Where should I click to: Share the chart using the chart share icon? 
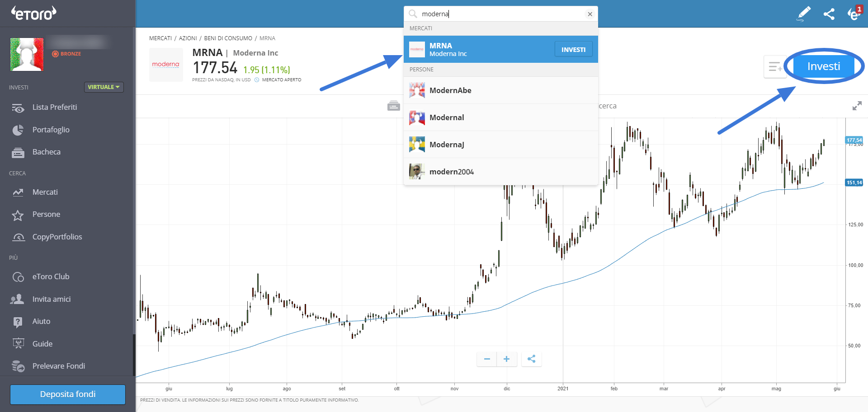[x=532, y=359]
